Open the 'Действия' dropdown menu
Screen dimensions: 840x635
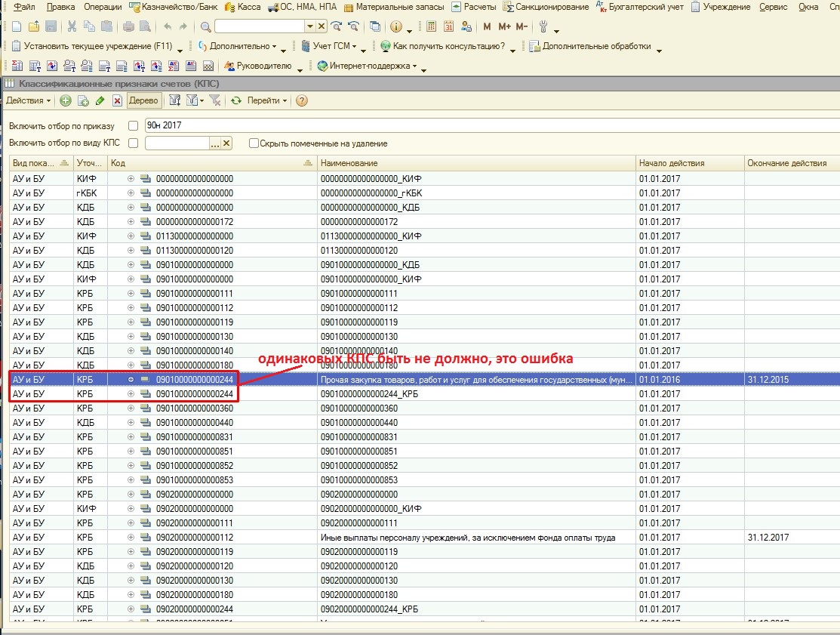point(28,100)
